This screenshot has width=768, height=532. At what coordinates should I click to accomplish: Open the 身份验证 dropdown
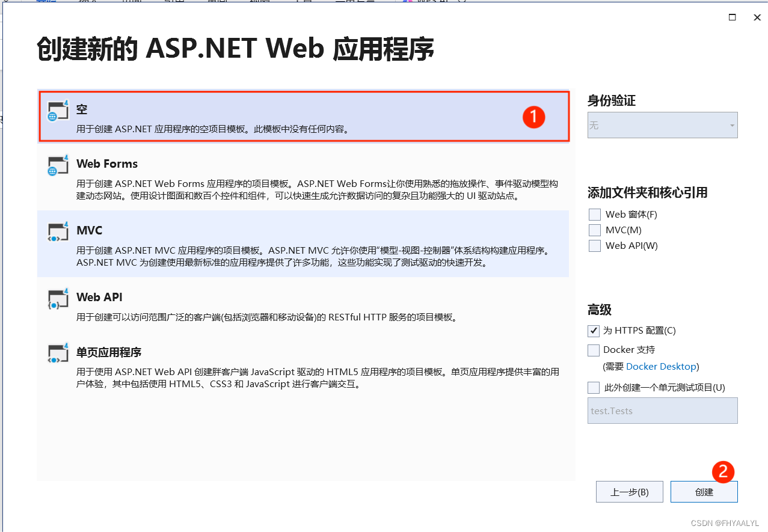663,125
